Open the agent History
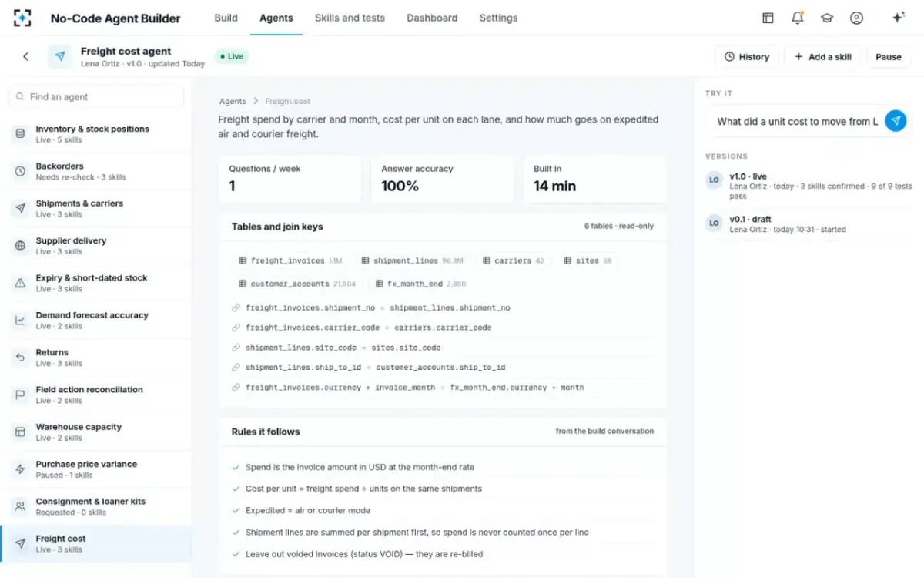Image resolution: width=924 pixels, height=578 pixels. click(747, 56)
